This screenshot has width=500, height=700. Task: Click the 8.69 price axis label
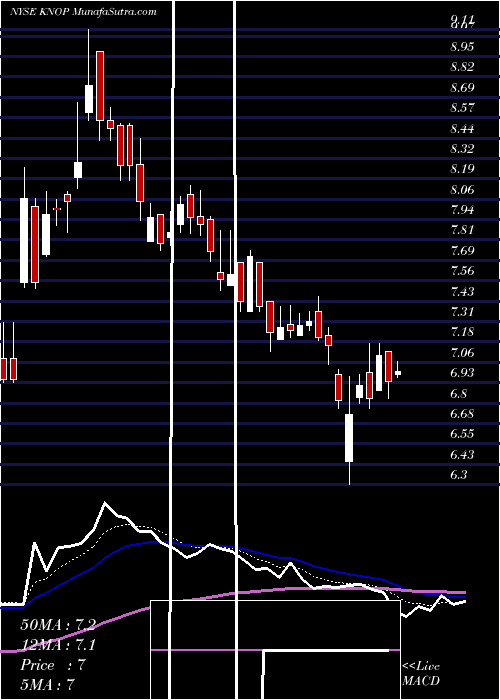[462, 88]
